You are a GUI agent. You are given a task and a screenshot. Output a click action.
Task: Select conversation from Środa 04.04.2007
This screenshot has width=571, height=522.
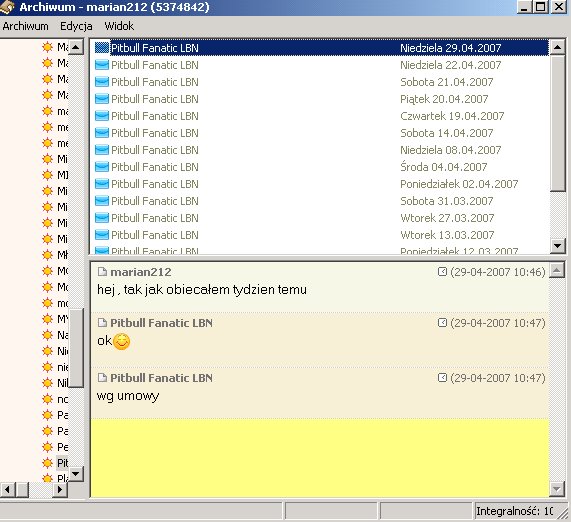coord(321,167)
